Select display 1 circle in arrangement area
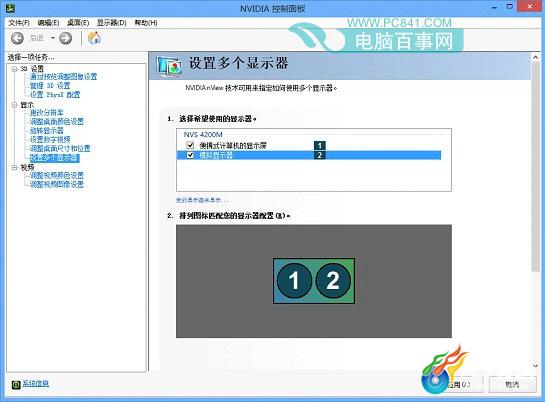This screenshot has width=545, height=402. (x=294, y=280)
